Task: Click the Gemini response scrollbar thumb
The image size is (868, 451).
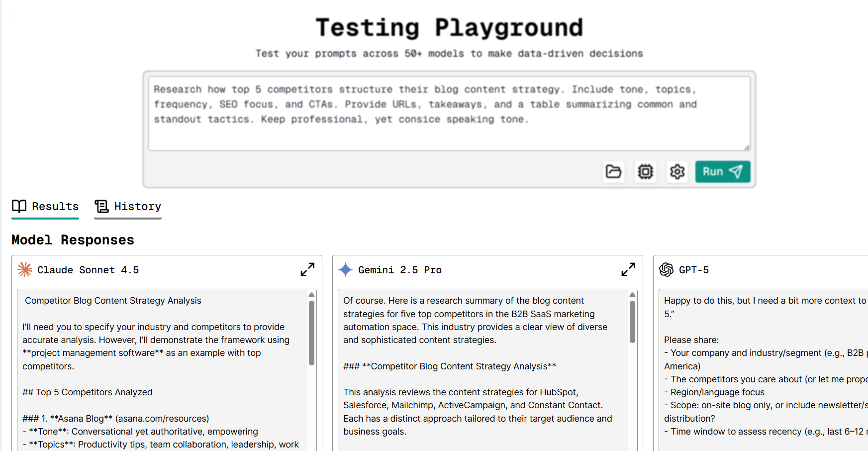Action: (x=632, y=322)
